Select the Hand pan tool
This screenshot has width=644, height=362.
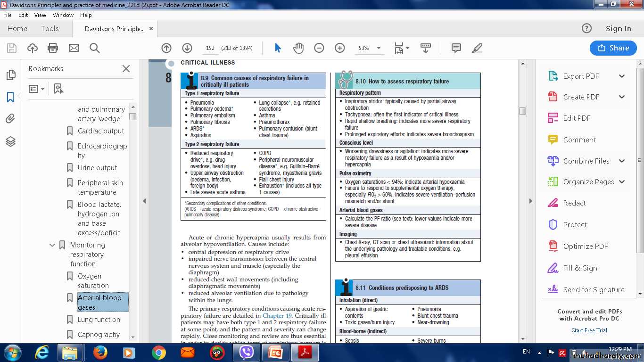click(x=298, y=48)
